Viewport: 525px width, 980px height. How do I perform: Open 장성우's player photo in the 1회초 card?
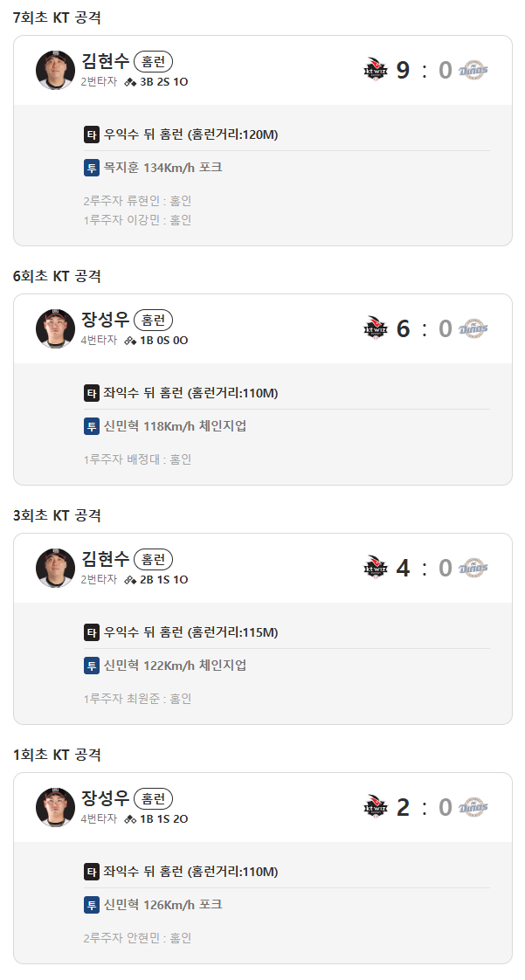point(55,807)
